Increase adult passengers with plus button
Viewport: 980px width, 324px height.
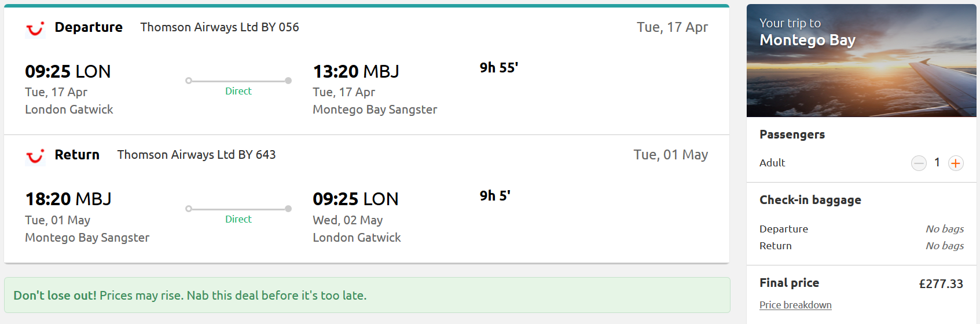[956, 163]
